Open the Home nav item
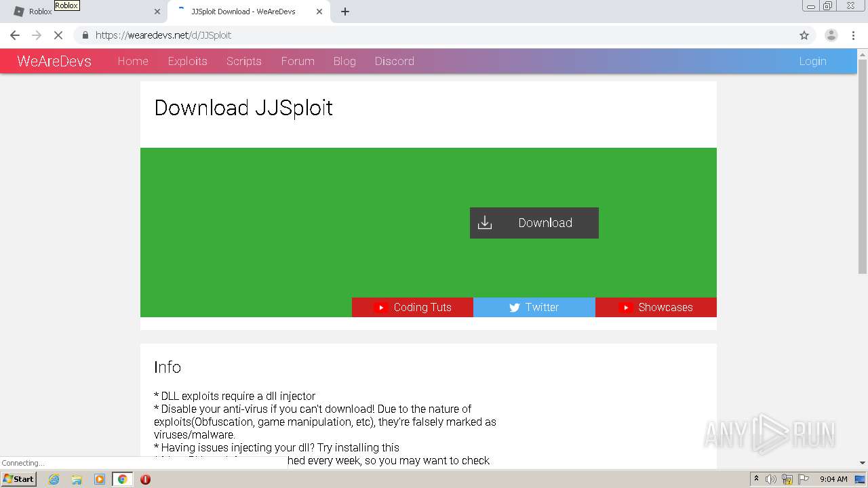 coord(133,61)
